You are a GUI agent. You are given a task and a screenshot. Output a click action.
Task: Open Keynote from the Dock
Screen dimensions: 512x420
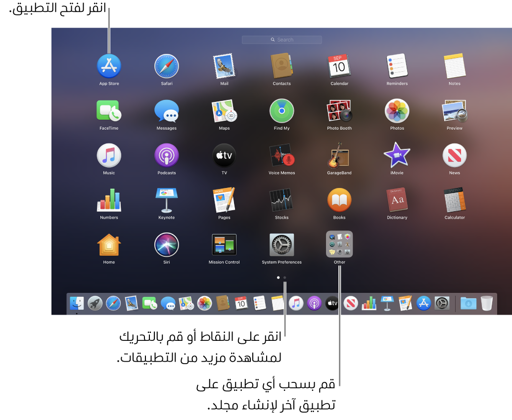387,303
